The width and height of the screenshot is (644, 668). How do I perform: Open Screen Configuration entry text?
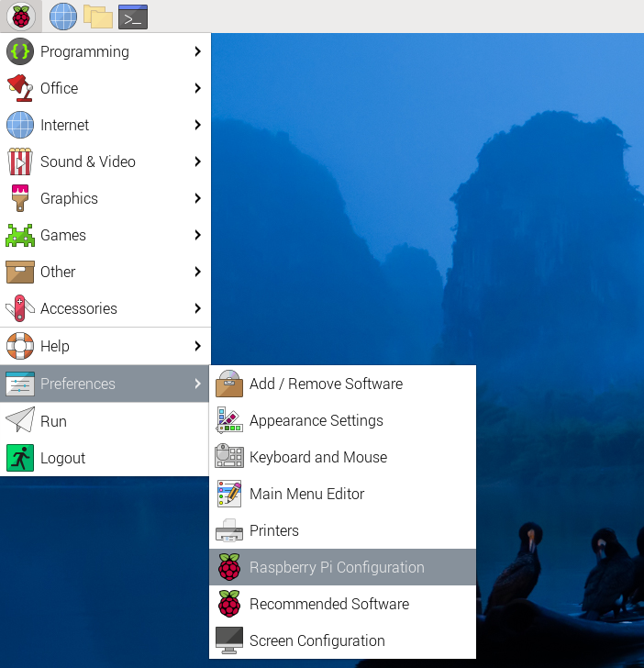pyautogui.click(x=316, y=641)
